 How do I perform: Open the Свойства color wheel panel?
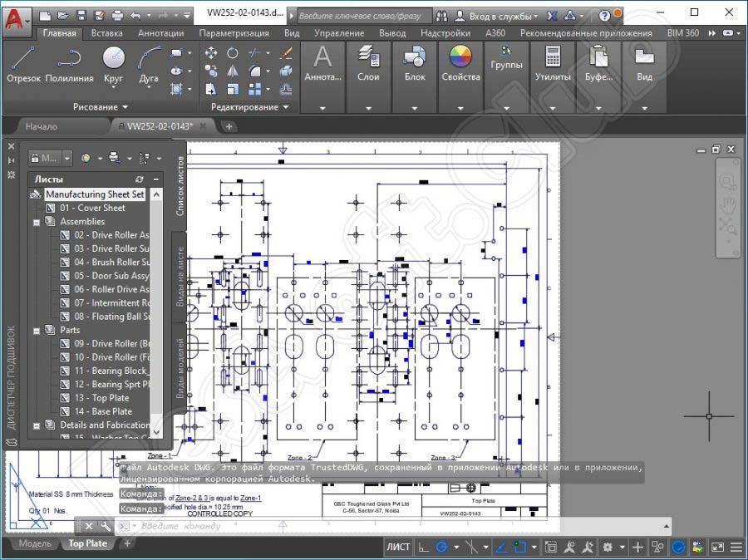460,65
